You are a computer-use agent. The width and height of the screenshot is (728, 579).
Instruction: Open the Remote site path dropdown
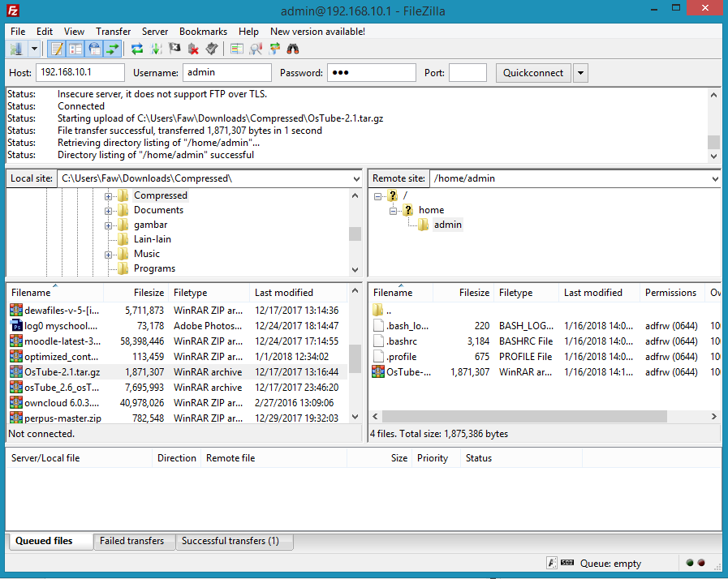pyautogui.click(x=715, y=178)
